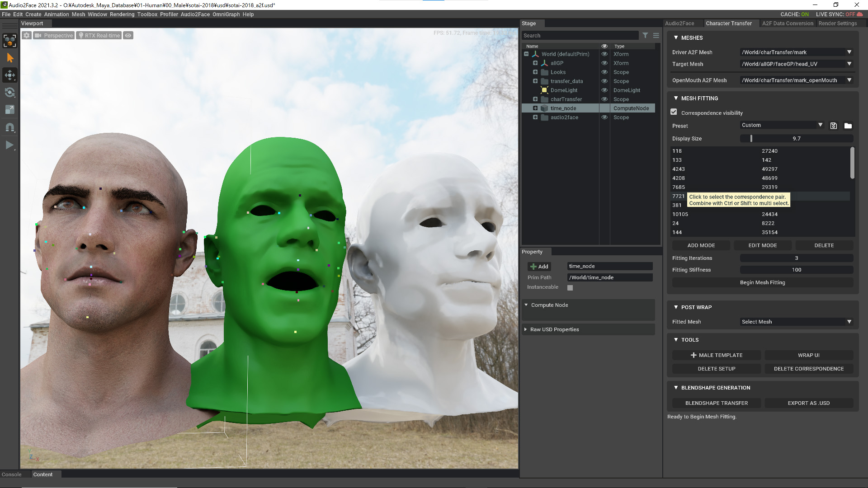Toggle visibility eye of DomeLight
The height and width of the screenshot is (488, 868).
click(x=604, y=90)
